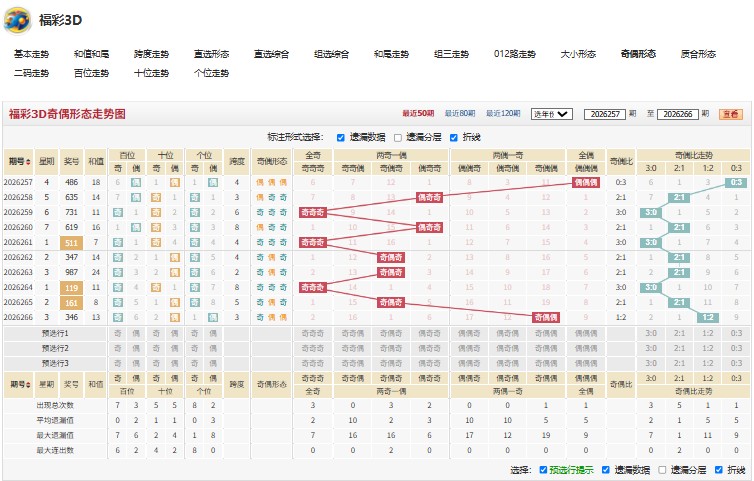Click the 福彩3D logo icon
This screenshot has width=754, height=481.
pyautogui.click(x=17, y=20)
